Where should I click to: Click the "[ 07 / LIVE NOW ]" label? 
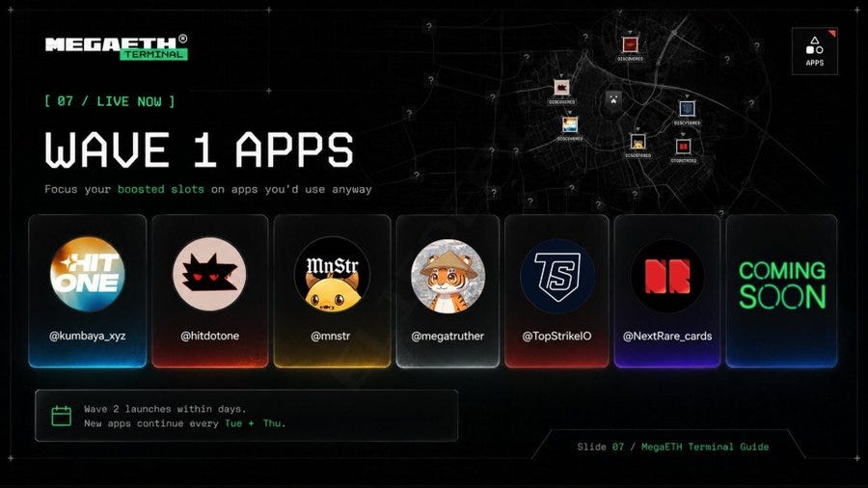pyautogui.click(x=110, y=101)
